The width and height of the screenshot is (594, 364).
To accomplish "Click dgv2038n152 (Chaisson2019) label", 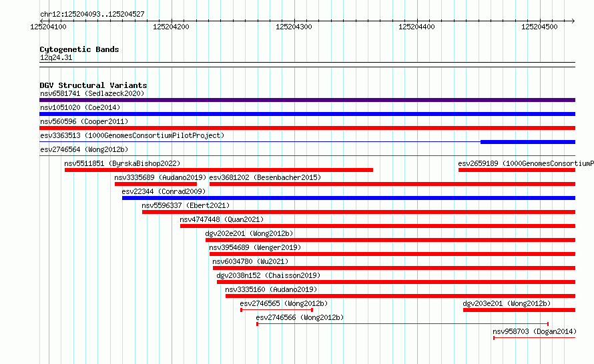I will [268, 275].
